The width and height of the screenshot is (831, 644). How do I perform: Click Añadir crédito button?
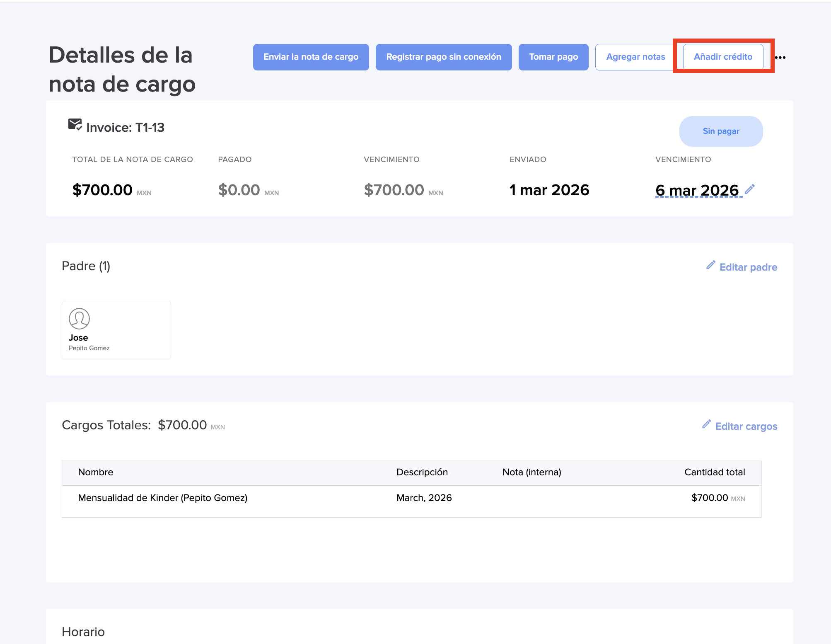pyautogui.click(x=722, y=57)
